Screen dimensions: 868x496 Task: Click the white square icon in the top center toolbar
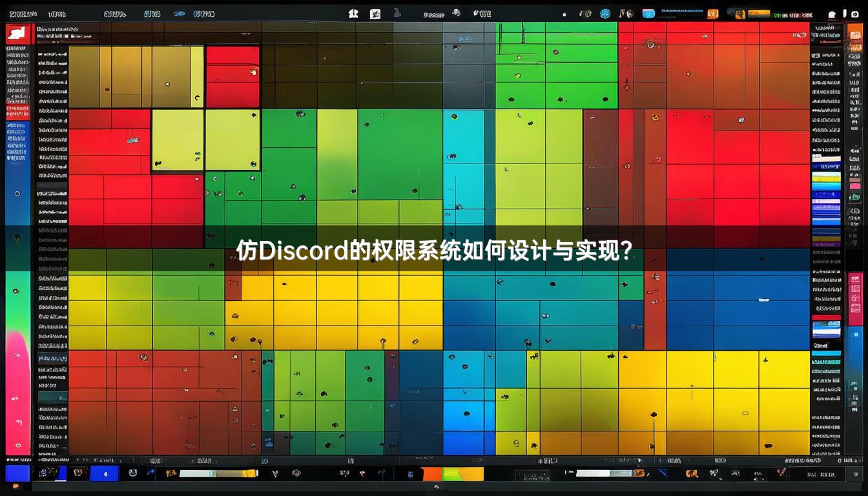375,14
